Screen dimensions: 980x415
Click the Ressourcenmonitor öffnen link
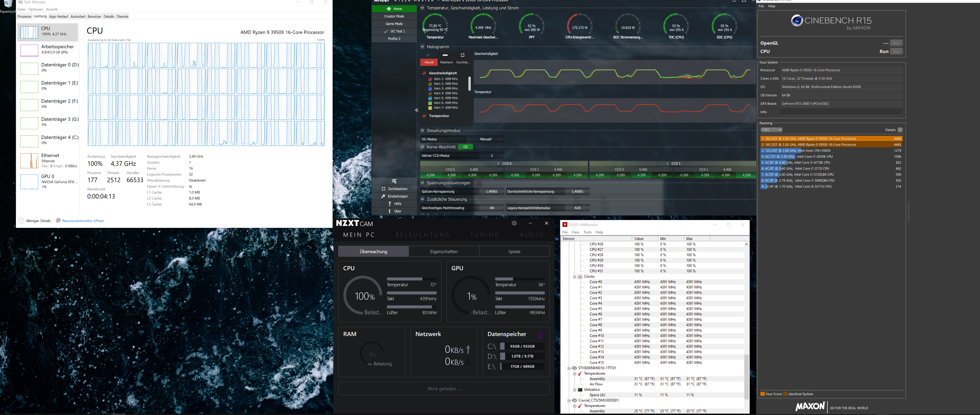(x=83, y=221)
